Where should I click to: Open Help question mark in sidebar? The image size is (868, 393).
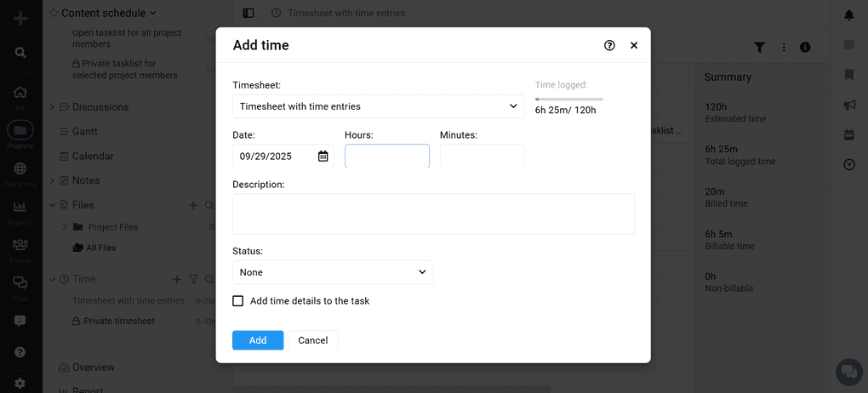click(20, 352)
